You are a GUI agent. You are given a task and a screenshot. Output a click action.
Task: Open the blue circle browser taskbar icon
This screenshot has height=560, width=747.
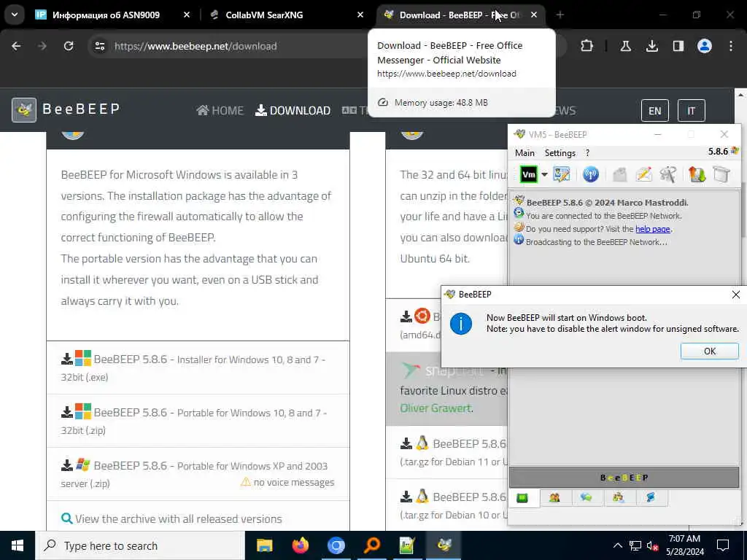pos(336,545)
